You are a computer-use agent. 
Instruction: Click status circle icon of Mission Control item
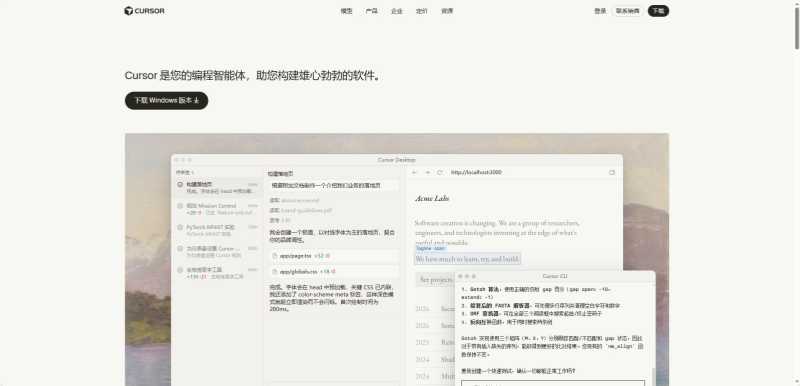pyautogui.click(x=180, y=206)
